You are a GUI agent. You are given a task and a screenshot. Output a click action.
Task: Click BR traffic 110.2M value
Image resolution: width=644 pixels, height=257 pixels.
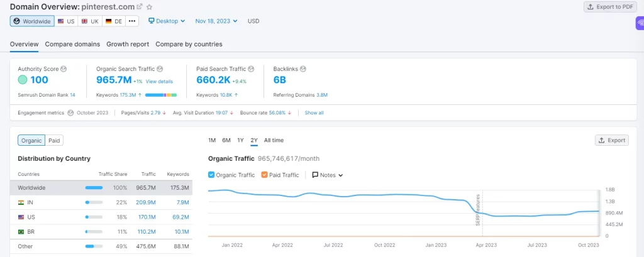[147, 231]
